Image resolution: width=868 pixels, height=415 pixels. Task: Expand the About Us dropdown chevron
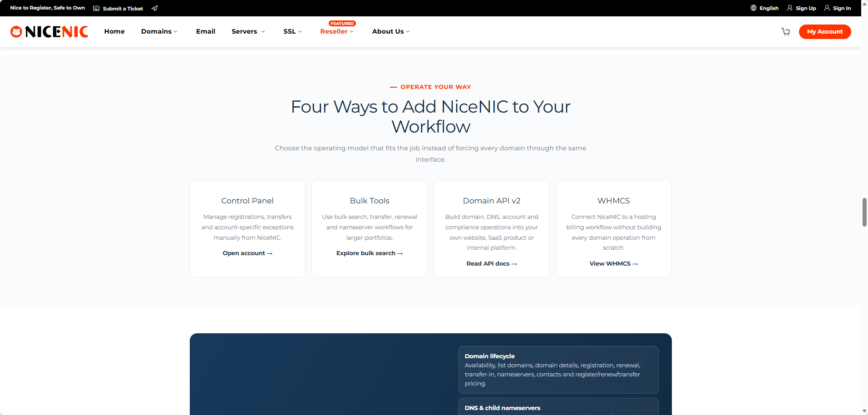pyautogui.click(x=408, y=32)
